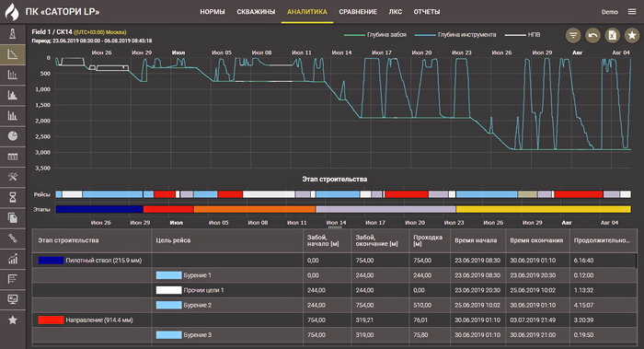
Task: Go to the ОТЧЕТЫ tab
Action: (427, 12)
